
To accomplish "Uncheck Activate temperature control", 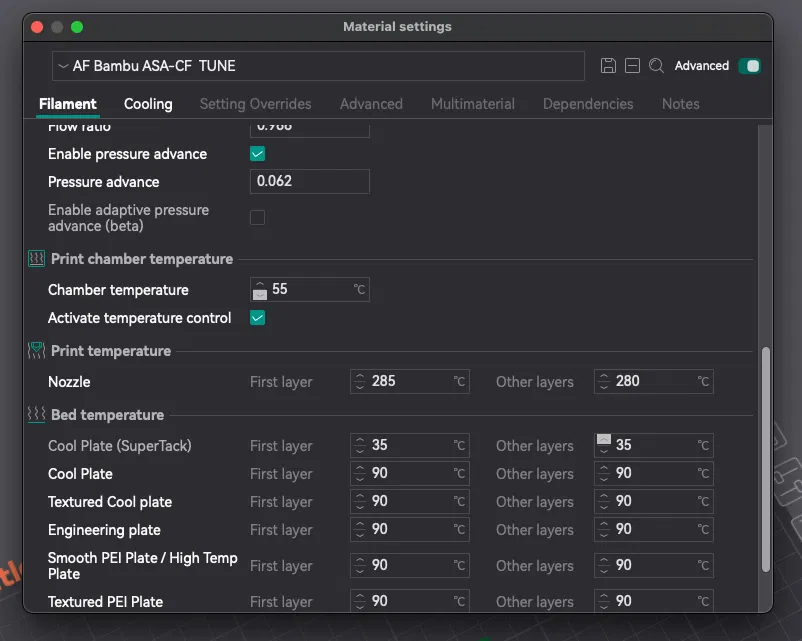I will tap(257, 318).
